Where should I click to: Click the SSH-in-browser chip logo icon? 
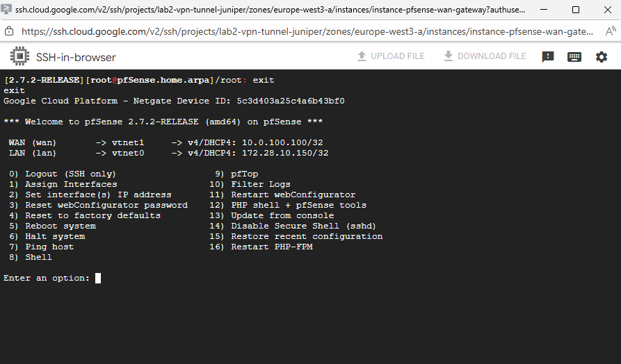tap(19, 56)
